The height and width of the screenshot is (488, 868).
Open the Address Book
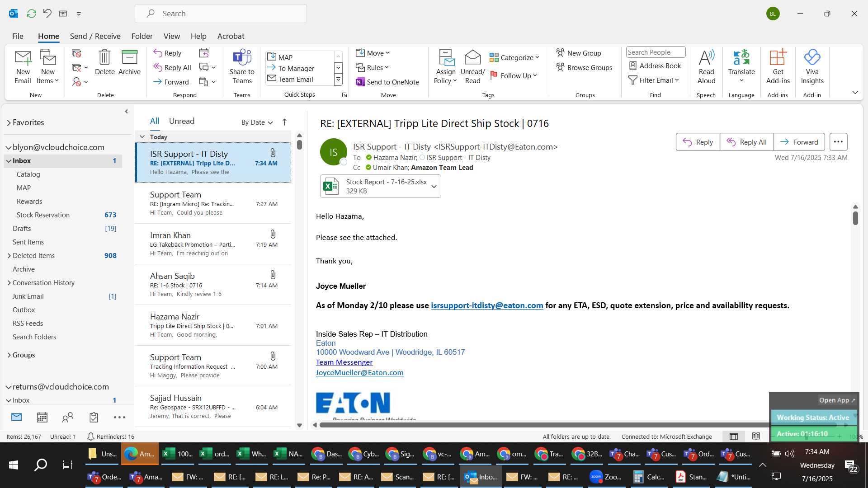[655, 66]
